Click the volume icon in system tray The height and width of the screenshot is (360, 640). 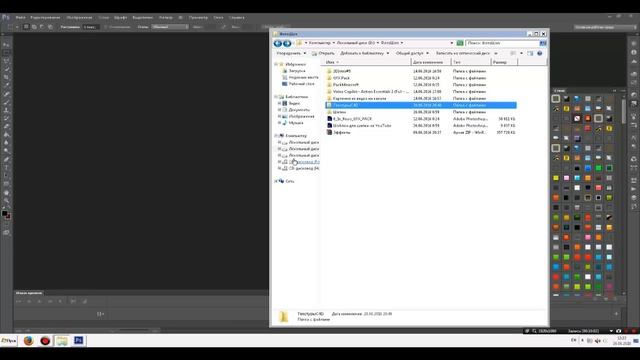[x=598, y=341]
